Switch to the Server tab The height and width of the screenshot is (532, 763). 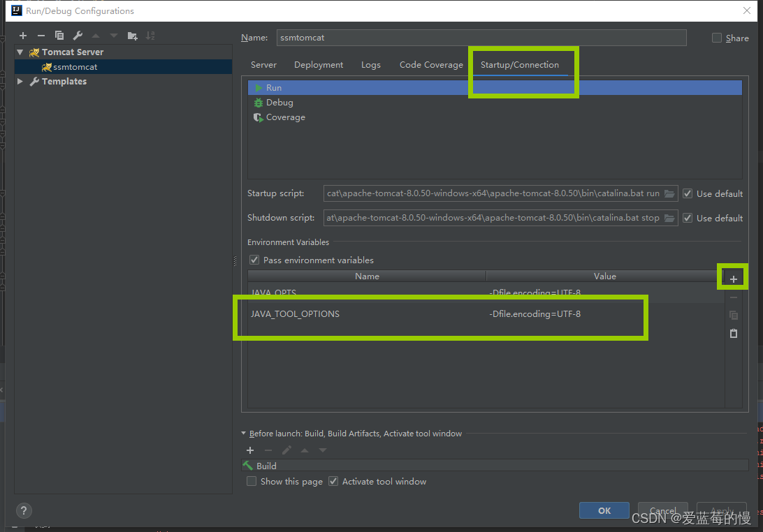pyautogui.click(x=263, y=65)
